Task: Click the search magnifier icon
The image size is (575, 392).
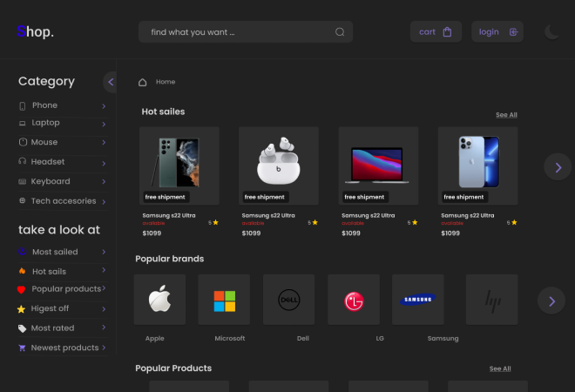Action: click(340, 32)
